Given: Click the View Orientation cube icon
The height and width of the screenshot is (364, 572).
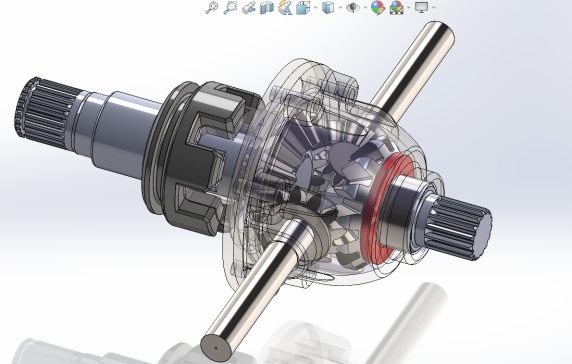Looking at the screenshot, I should click(303, 8).
